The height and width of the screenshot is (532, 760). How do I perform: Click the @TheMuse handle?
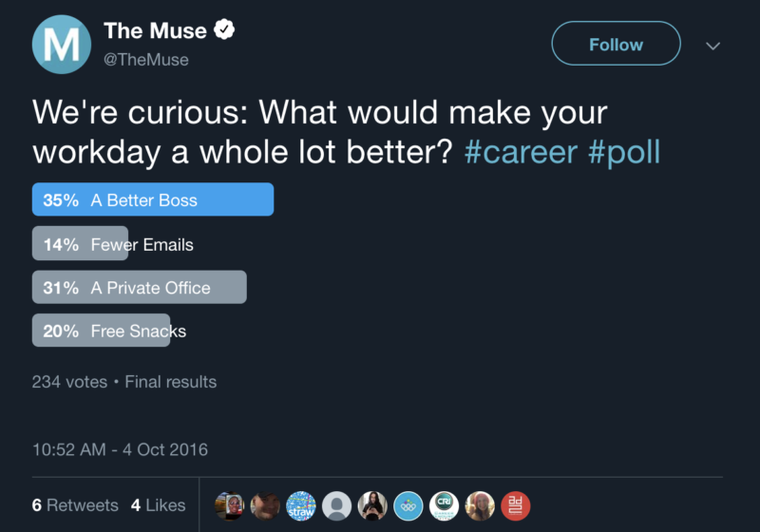pos(145,59)
